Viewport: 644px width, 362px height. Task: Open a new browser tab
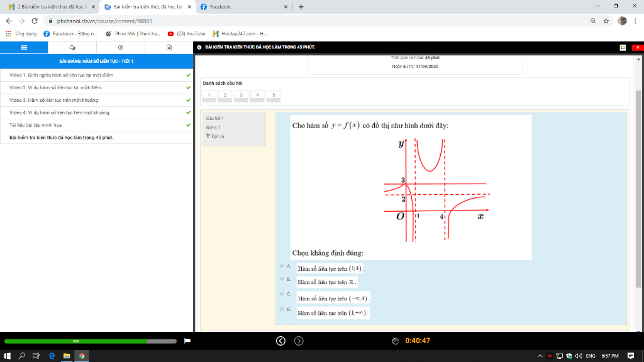coord(301,7)
